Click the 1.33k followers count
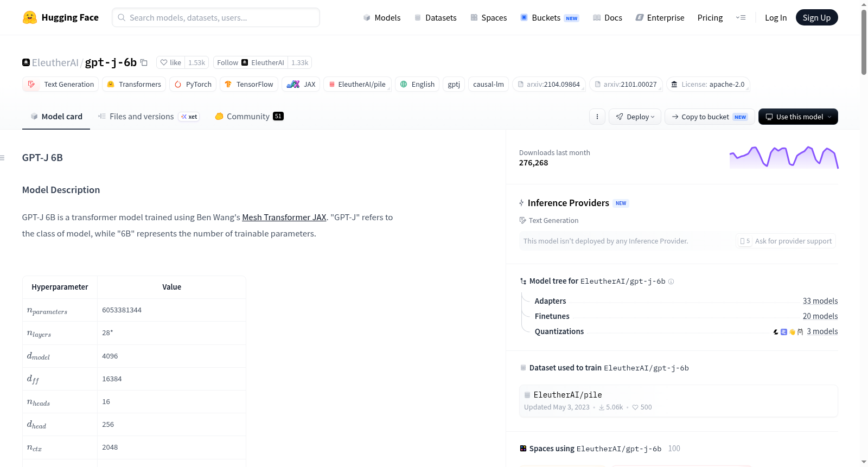Screen dimensions: 868x467 tap(299, 62)
